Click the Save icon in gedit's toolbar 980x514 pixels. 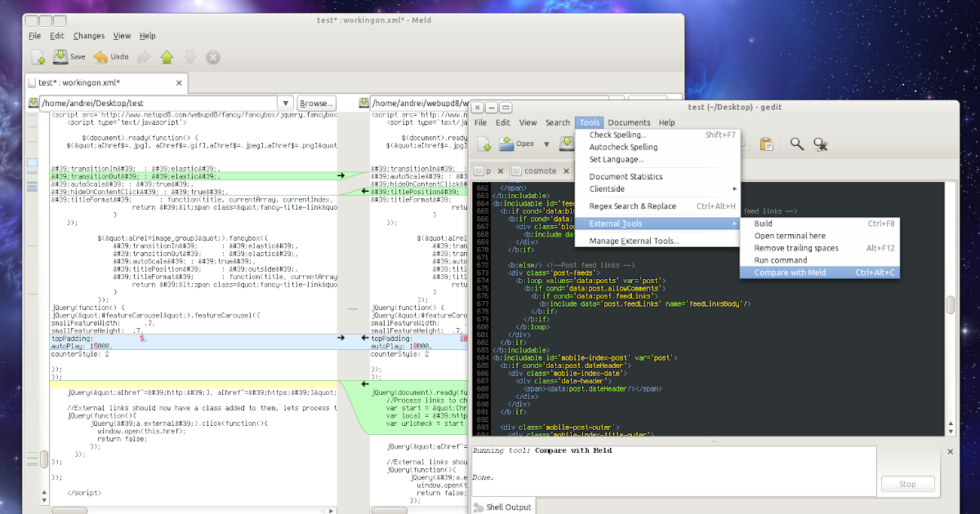(566, 144)
